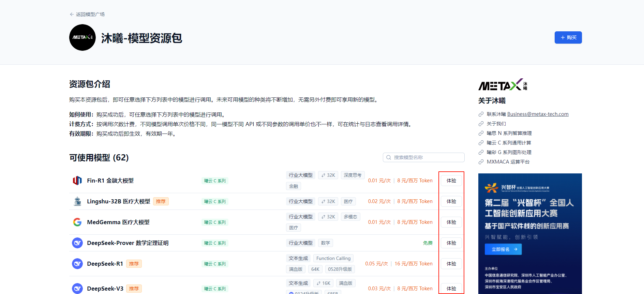The width and height of the screenshot is (644, 294).
Task: Click the 资源包介绍 section heading
Action: click(90, 84)
